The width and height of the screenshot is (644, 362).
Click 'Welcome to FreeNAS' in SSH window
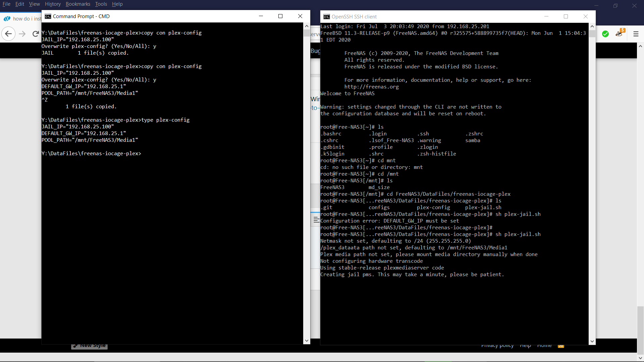tap(347, 94)
